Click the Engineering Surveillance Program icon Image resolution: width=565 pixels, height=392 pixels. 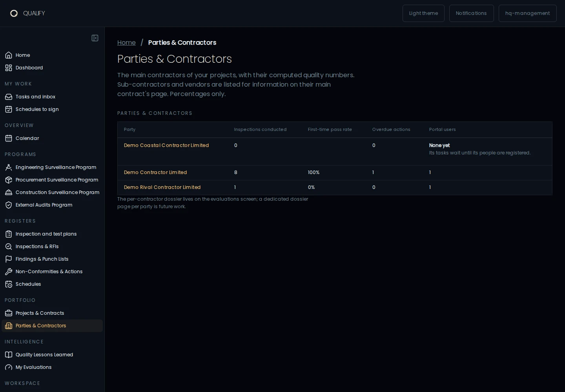tap(9, 167)
